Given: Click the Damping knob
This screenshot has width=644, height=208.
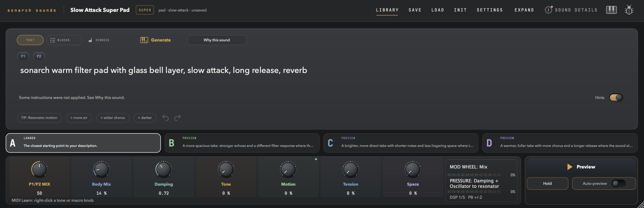Looking at the screenshot, I should (x=164, y=169).
